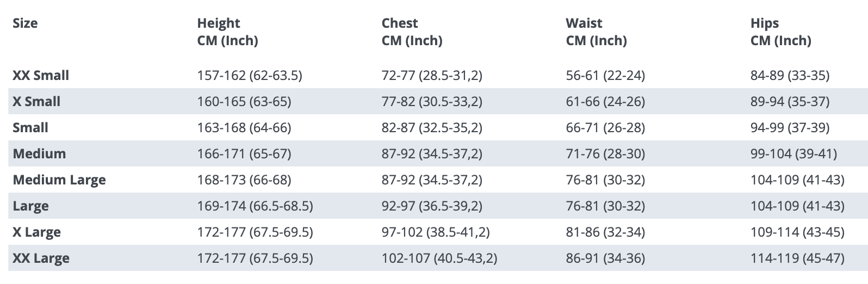This screenshot has width=868, height=284.
Task: Select Small chest value 82-87 cell
Action: click(x=432, y=127)
